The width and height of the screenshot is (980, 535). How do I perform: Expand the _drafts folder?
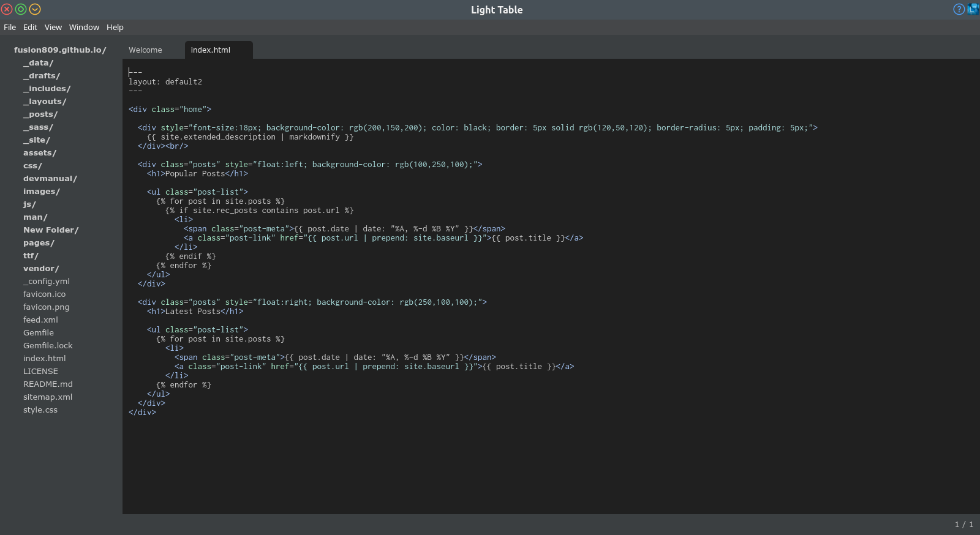tap(42, 76)
